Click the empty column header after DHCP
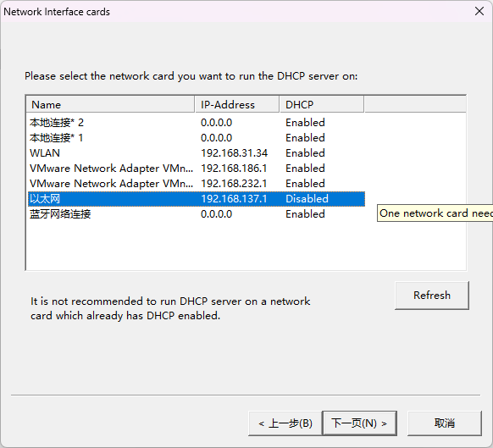 click(415, 104)
